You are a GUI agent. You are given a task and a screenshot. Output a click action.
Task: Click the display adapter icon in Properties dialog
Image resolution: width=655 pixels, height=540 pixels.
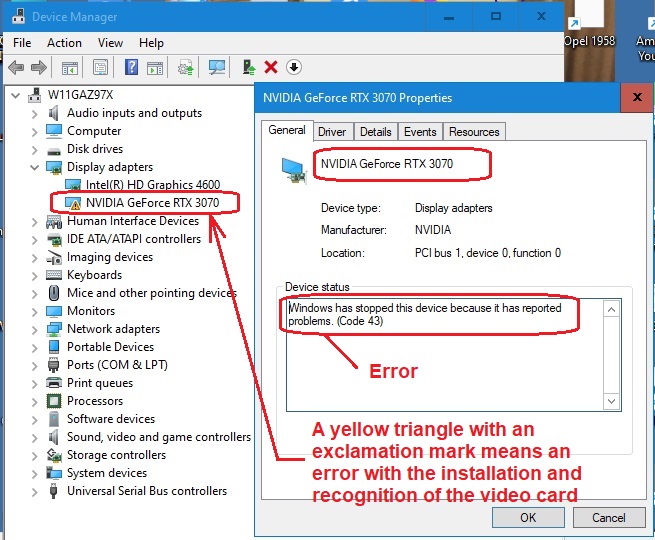[x=295, y=170]
